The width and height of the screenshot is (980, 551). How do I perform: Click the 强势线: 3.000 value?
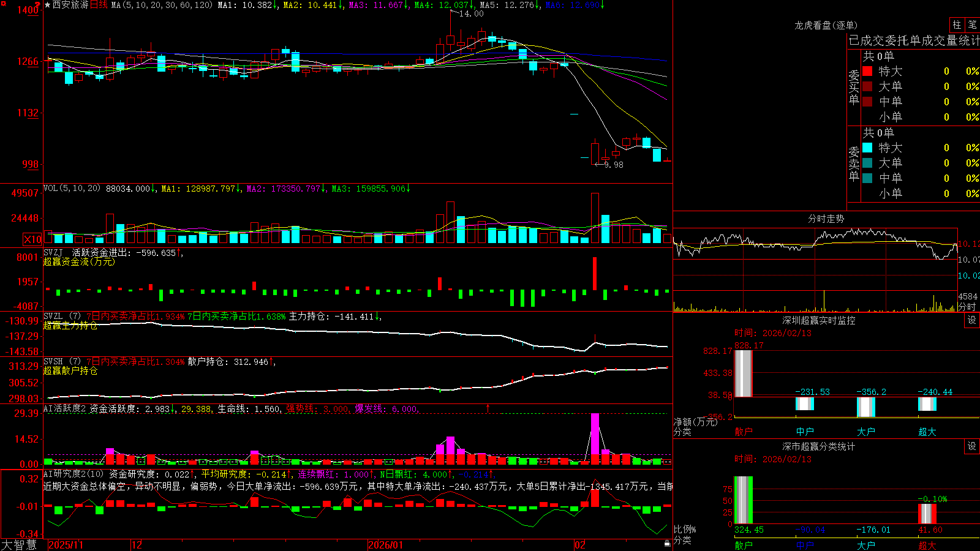coord(317,409)
